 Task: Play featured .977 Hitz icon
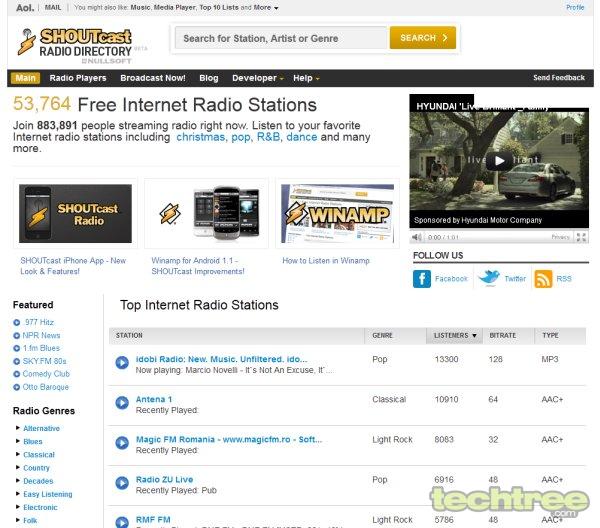click(x=16, y=323)
